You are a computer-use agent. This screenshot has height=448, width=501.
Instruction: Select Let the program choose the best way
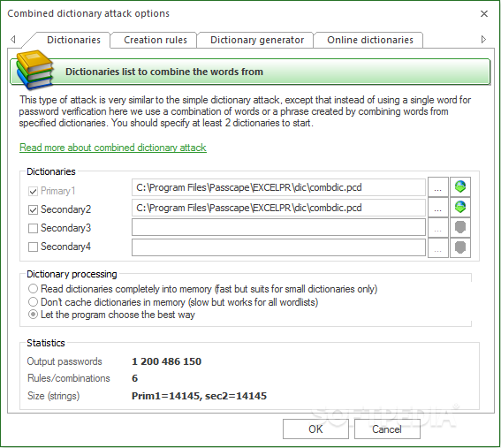[33, 315]
